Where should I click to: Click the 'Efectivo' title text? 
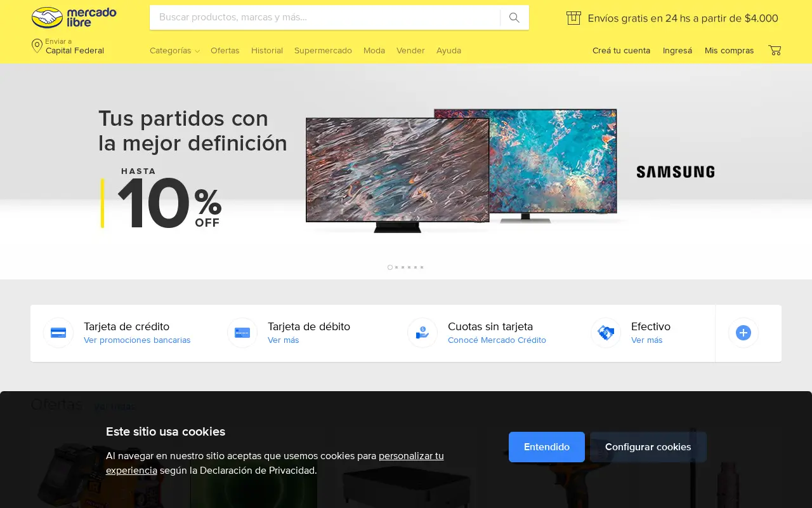pos(651,326)
